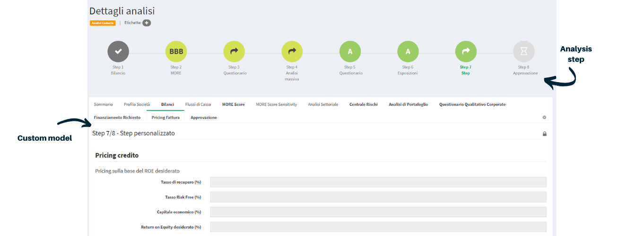This screenshot has height=236, width=644.
Task: Click the Pricing credito section heading
Action: (x=117, y=155)
